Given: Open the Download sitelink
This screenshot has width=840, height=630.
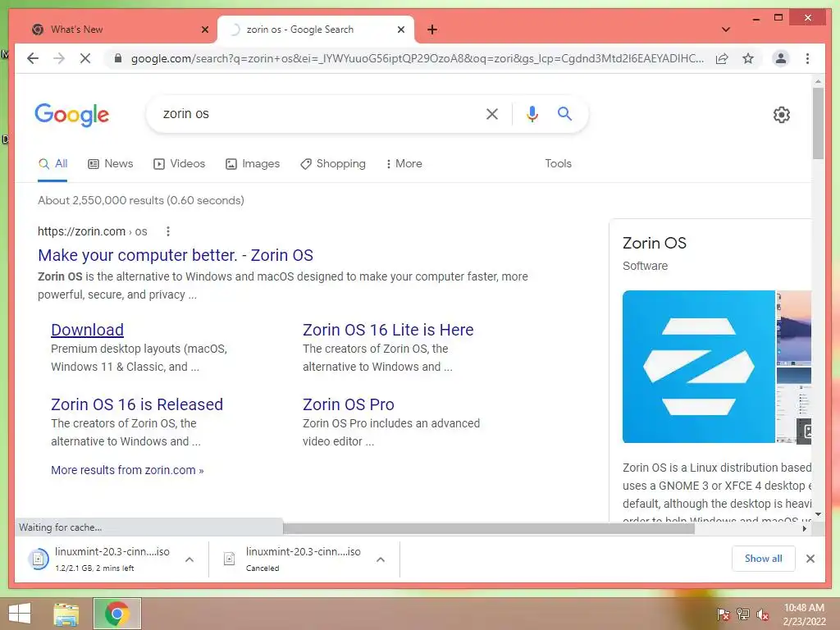Looking at the screenshot, I should point(87,330).
